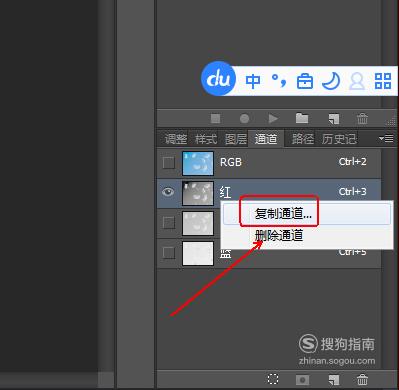The image size is (399, 390).
Task: Create new channel icon at panel bottom
Action: click(x=334, y=380)
